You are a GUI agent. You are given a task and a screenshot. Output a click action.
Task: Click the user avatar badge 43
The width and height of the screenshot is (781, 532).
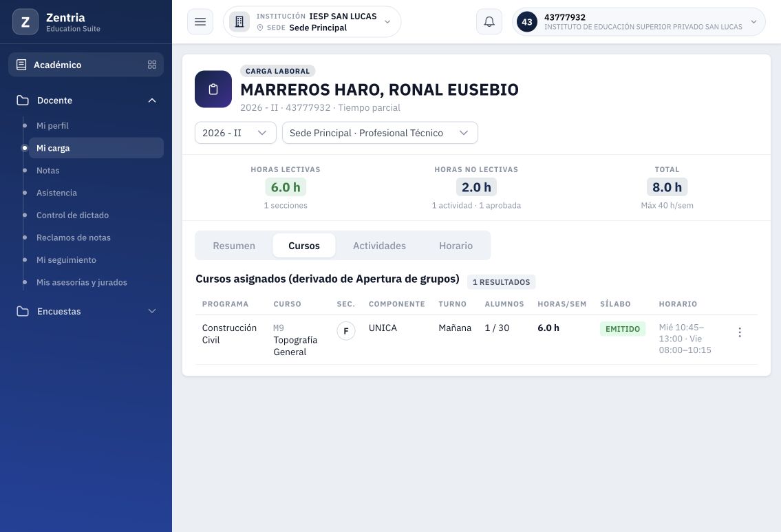[x=527, y=22]
